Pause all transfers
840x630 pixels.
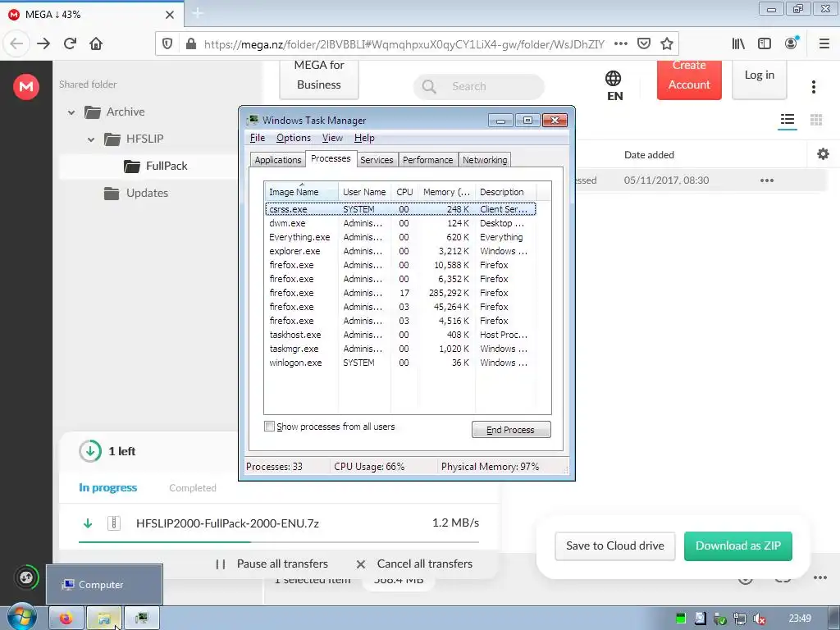point(272,564)
